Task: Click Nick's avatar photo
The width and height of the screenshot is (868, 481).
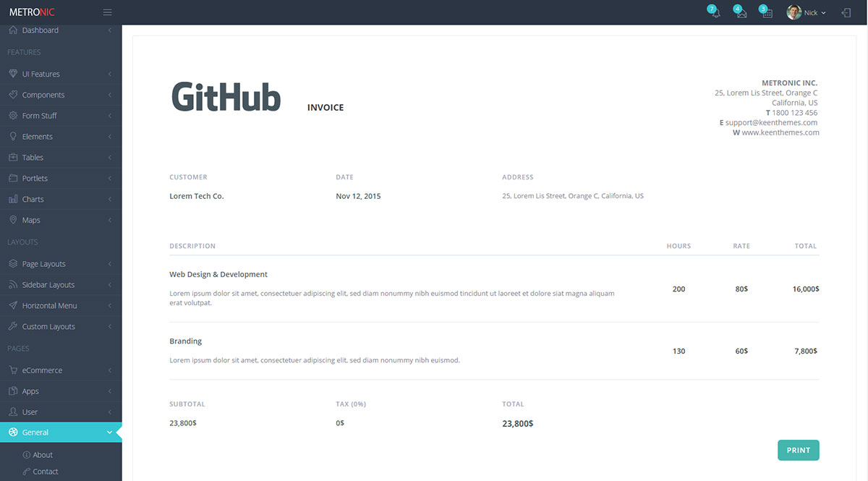Action: (794, 12)
